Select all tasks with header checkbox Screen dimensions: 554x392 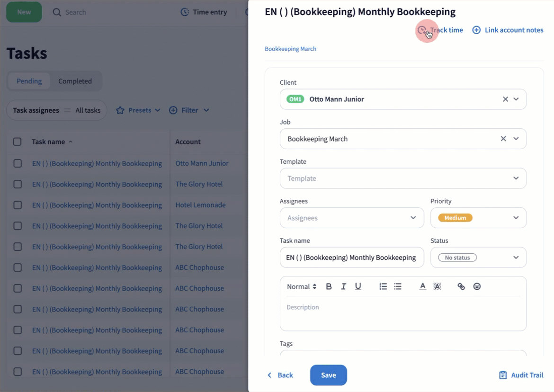(18, 142)
